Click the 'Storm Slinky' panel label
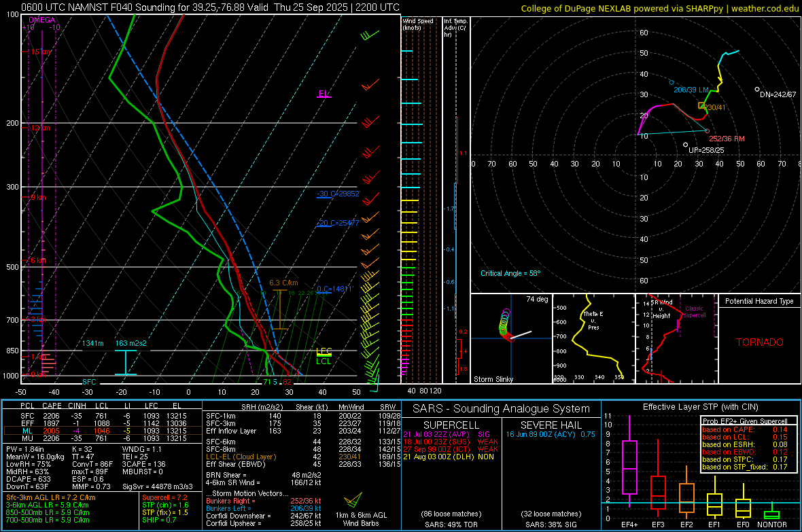 (493, 379)
